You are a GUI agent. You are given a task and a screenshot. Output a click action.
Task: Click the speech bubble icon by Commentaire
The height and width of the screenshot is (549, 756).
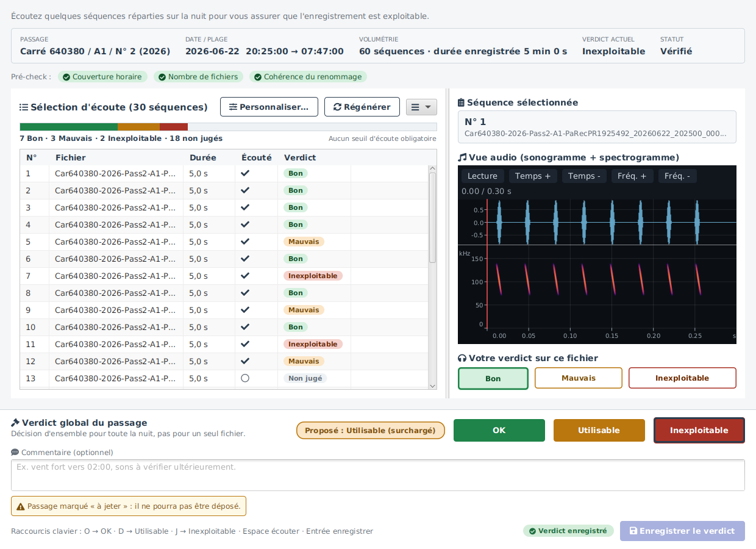[x=15, y=453]
